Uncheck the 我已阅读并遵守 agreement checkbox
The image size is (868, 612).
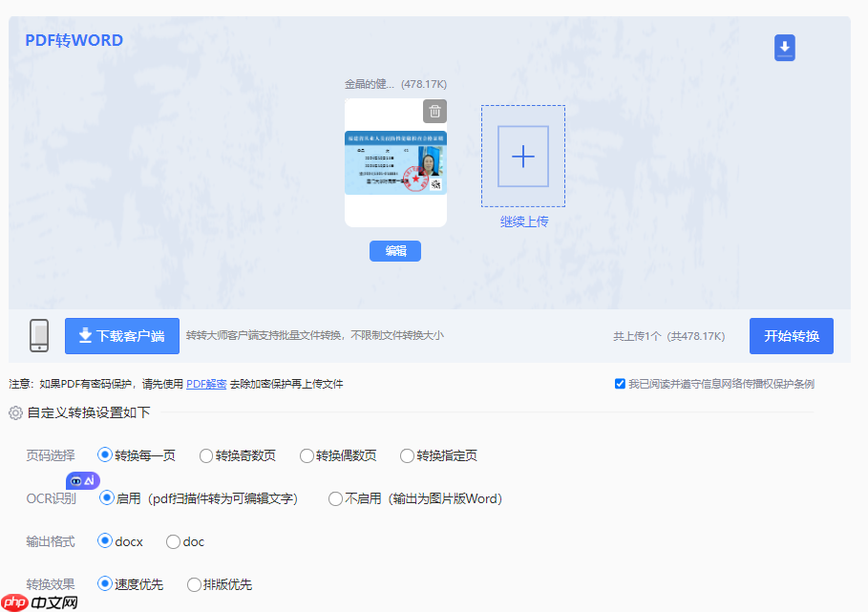click(620, 383)
